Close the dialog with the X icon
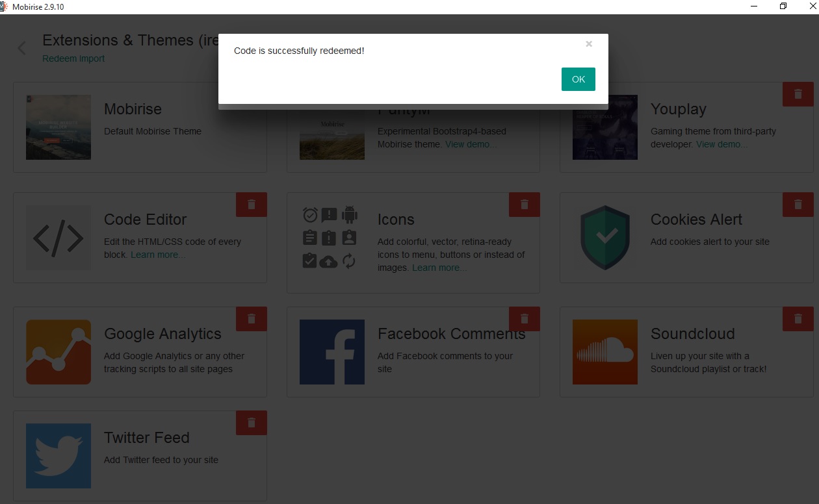 (x=589, y=44)
